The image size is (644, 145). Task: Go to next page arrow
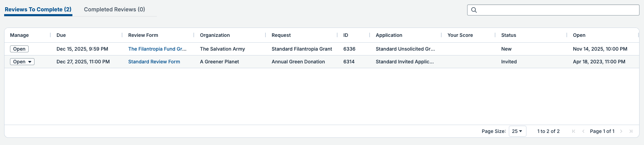click(x=621, y=131)
